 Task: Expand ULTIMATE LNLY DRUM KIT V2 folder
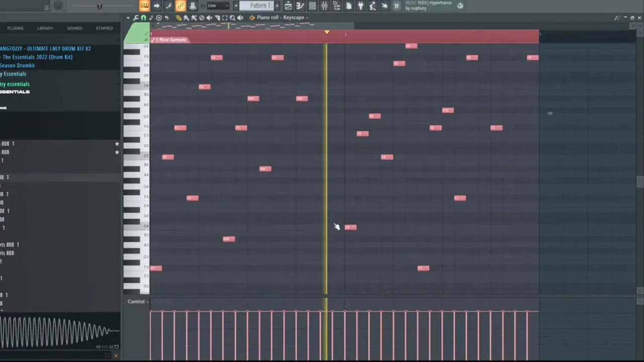pyautogui.click(x=45, y=48)
